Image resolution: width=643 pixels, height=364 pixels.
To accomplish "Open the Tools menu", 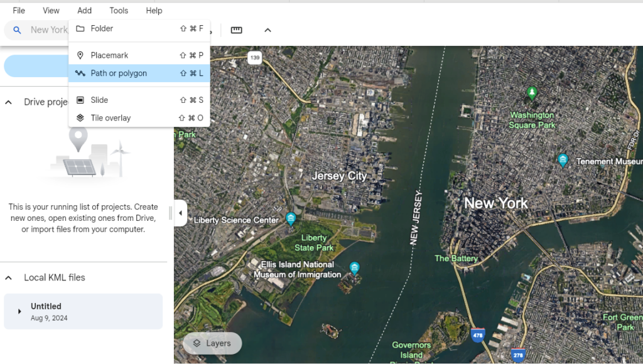I will [x=118, y=10].
